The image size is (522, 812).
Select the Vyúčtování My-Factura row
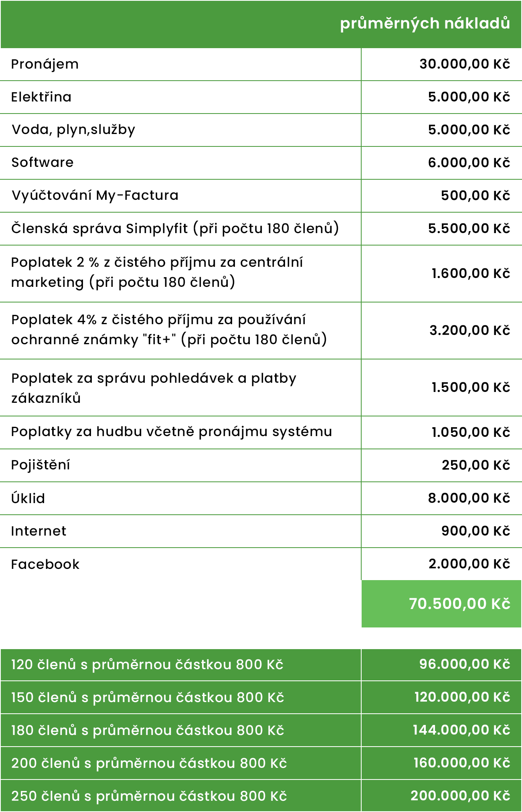point(261,196)
